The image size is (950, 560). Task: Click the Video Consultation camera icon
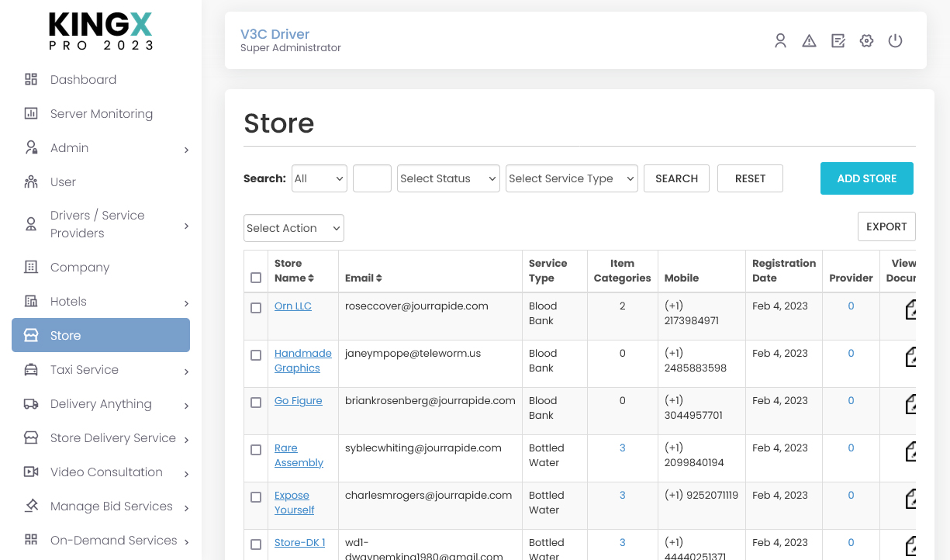31,472
